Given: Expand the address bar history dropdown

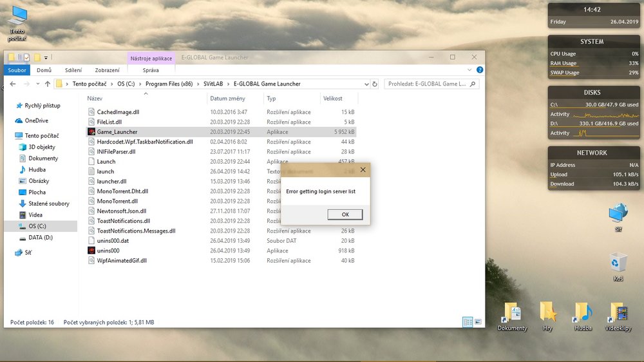Looking at the screenshot, I should (365, 84).
